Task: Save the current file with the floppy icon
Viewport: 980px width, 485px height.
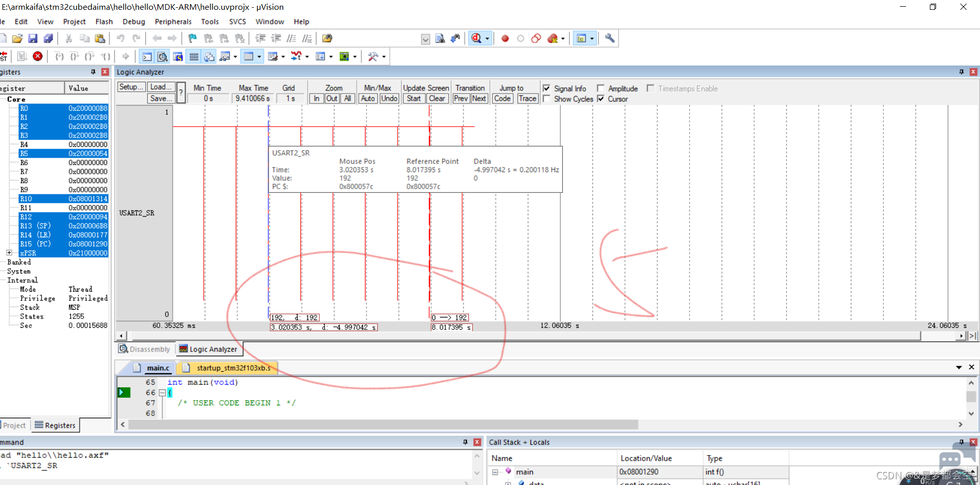Action: coord(33,38)
